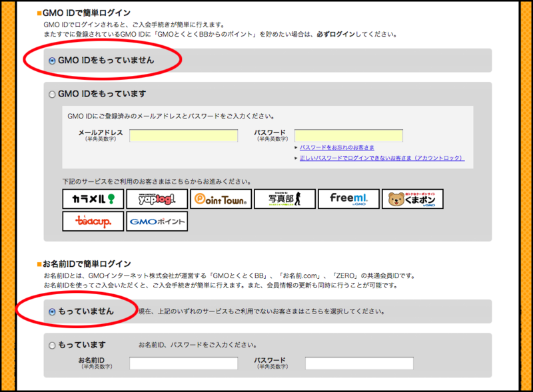Choose the Point Town service logo
This screenshot has width=533, height=392.
tap(221, 199)
